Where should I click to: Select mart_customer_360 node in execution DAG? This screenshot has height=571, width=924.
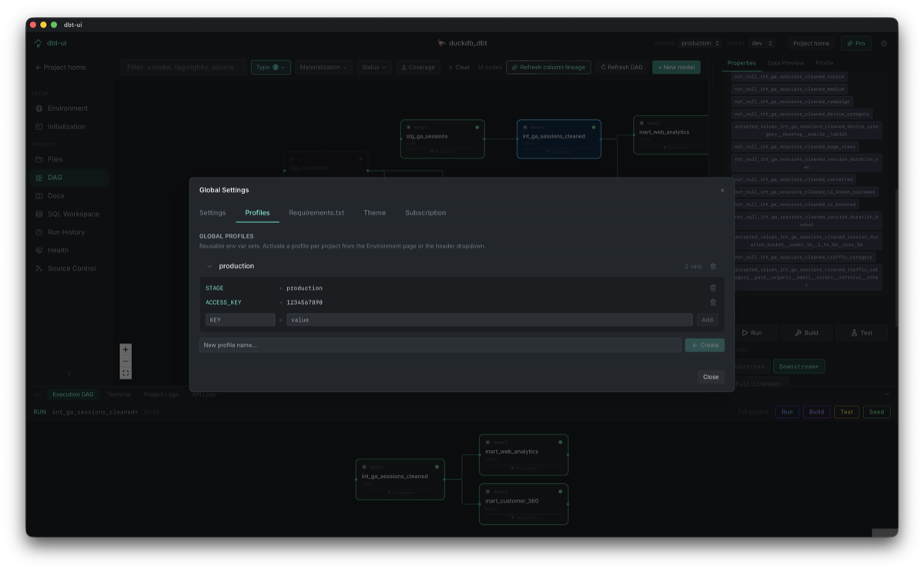(x=524, y=504)
